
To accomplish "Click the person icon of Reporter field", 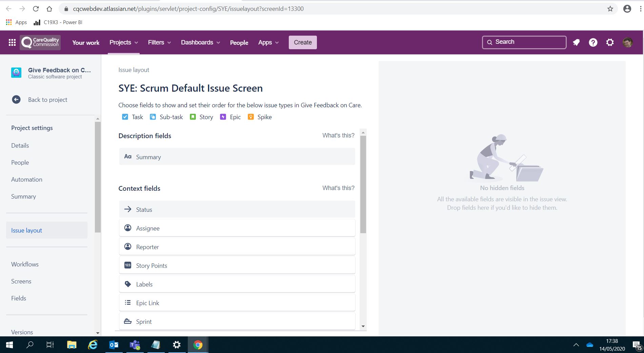I will coord(128,246).
